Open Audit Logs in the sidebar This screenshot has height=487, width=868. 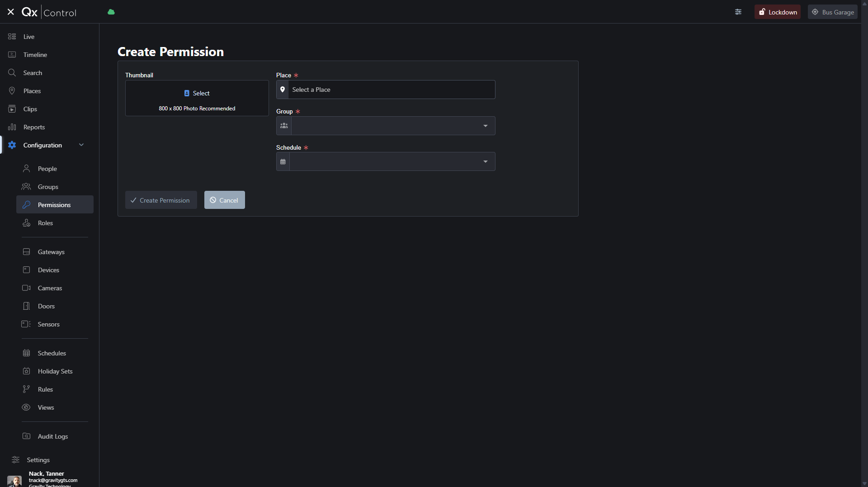[52, 436]
